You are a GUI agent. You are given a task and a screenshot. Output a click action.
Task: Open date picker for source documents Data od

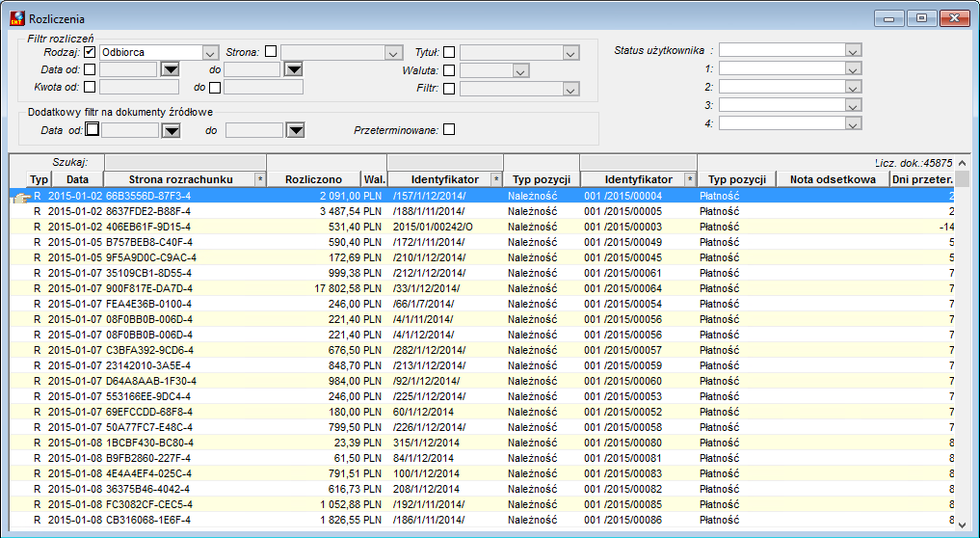[x=172, y=130]
